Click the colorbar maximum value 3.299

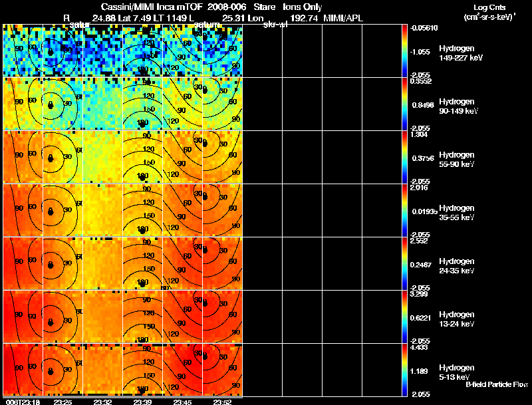(419, 294)
